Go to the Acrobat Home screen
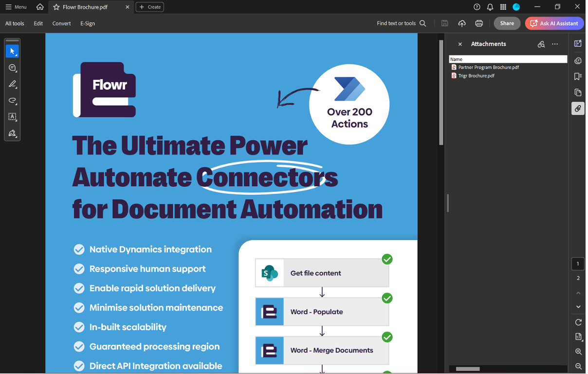This screenshot has width=588, height=374. point(40,7)
